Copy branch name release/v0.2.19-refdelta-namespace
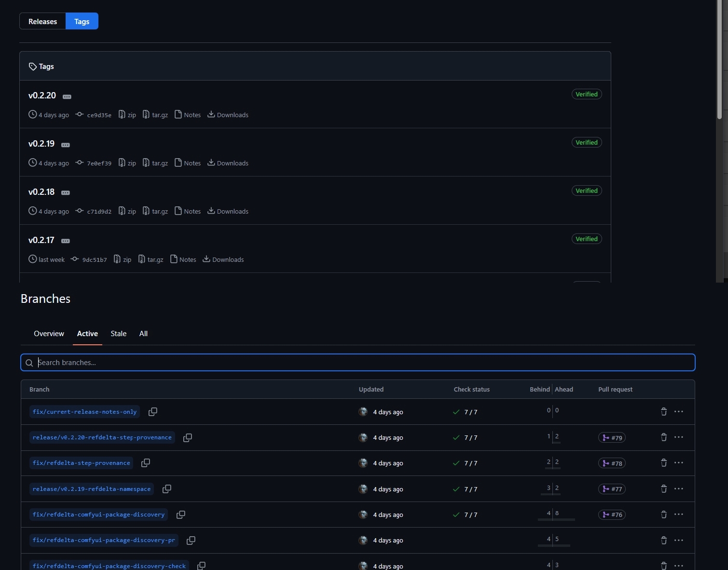The height and width of the screenshot is (570, 728). point(167,489)
